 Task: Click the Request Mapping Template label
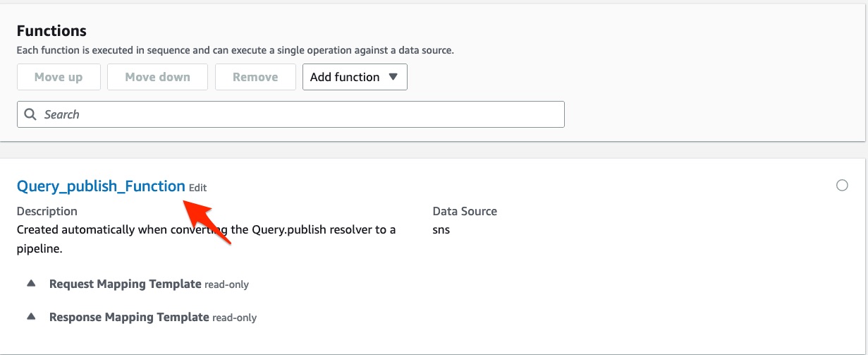click(x=126, y=284)
